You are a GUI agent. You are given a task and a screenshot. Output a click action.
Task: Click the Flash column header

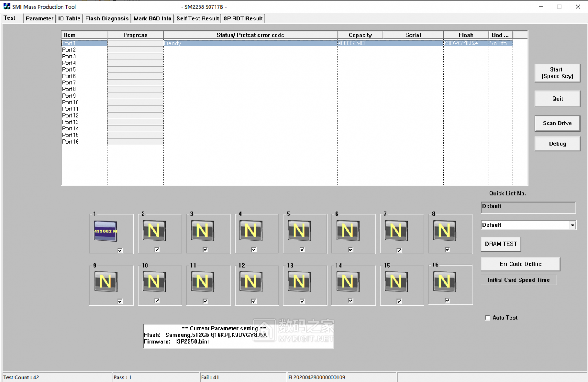click(x=466, y=35)
